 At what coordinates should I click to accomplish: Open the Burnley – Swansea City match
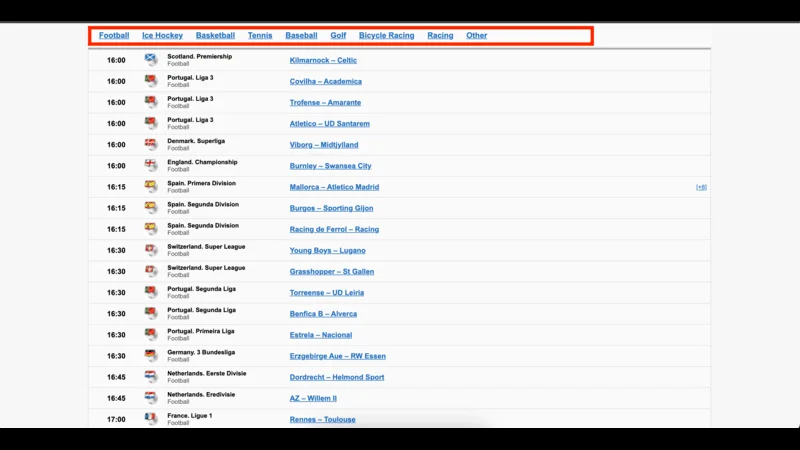tap(330, 166)
